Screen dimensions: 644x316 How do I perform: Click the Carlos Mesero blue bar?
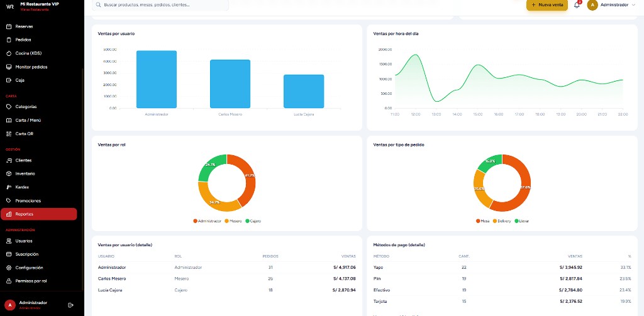click(230, 84)
